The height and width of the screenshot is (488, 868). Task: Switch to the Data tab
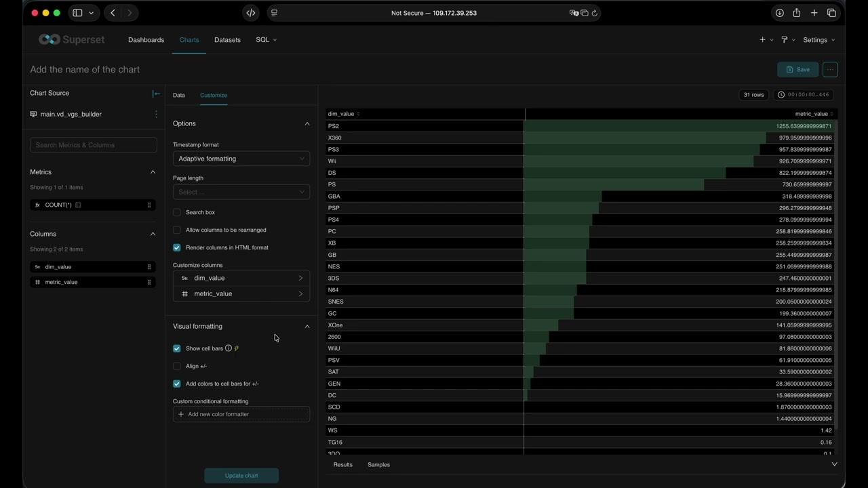[179, 95]
